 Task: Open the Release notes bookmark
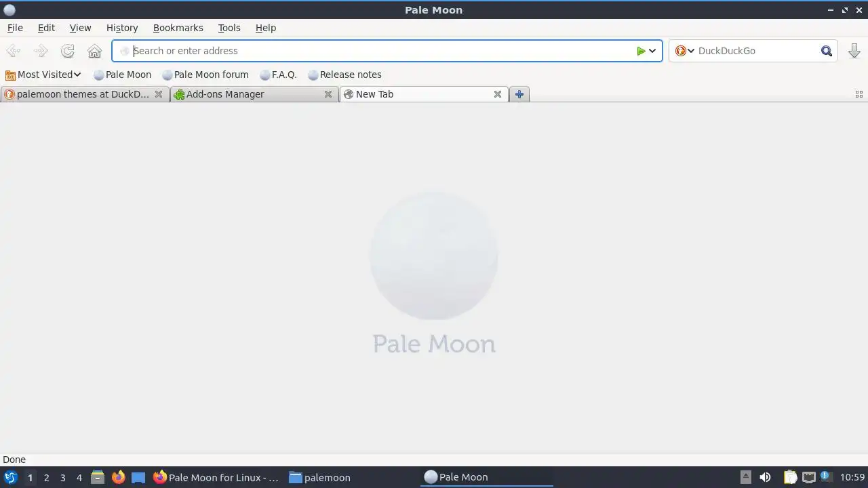344,75
